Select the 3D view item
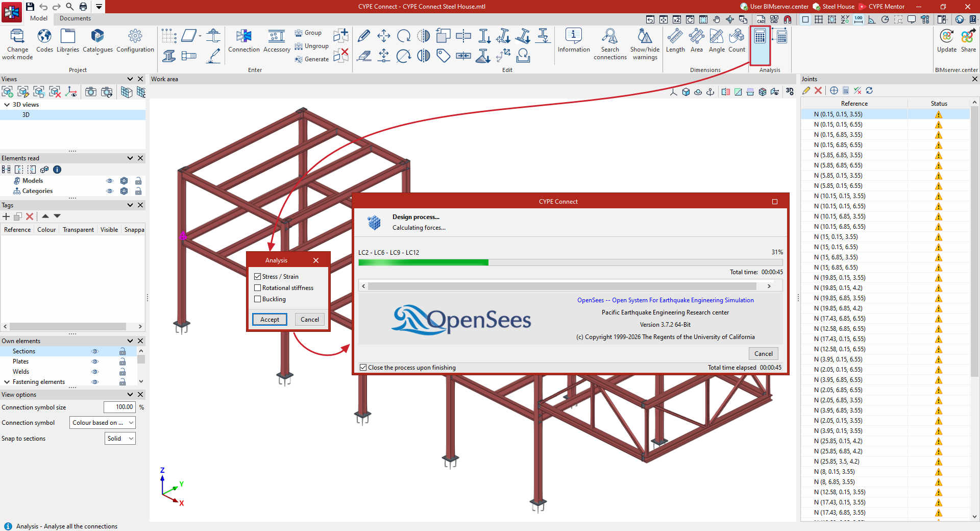The height and width of the screenshot is (531, 980). (72, 115)
